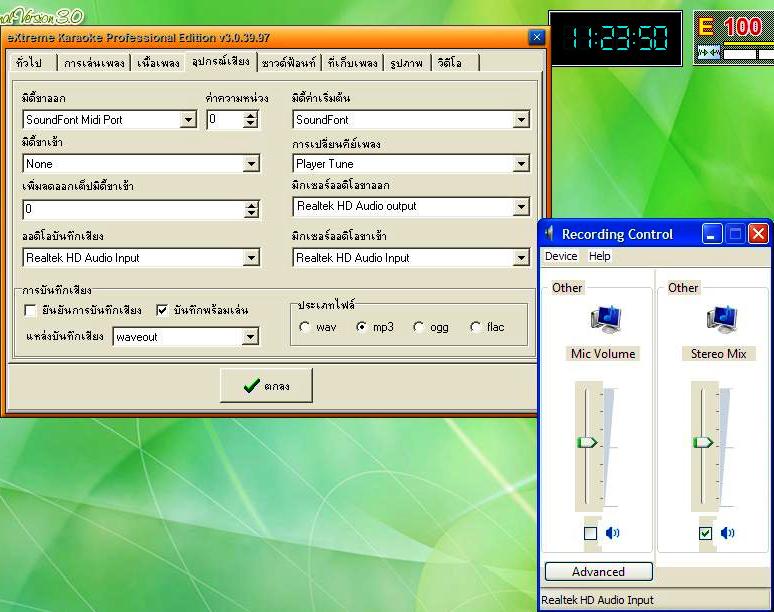The height and width of the screenshot is (612, 774).
Task: Close the Recording Control window
Action: 758,234
